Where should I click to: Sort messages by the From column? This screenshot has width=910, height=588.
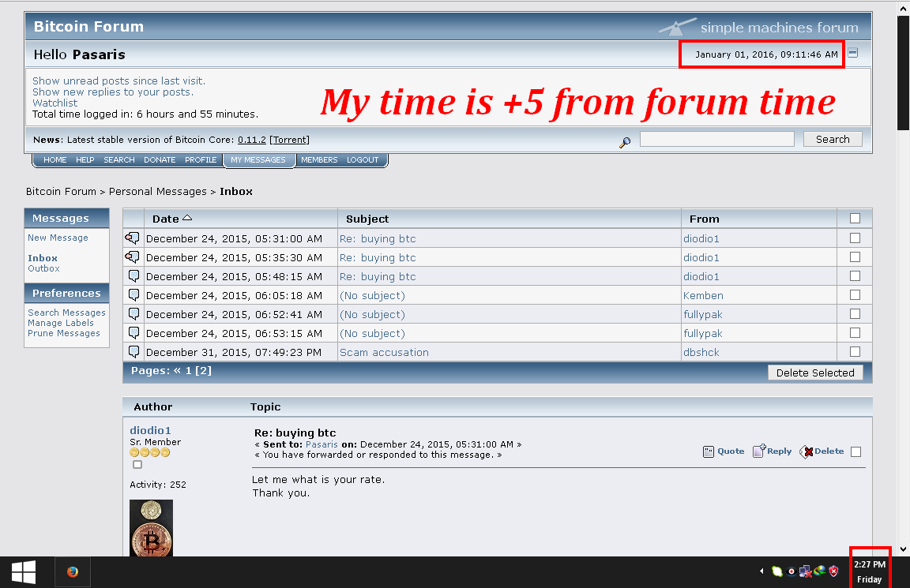705,219
